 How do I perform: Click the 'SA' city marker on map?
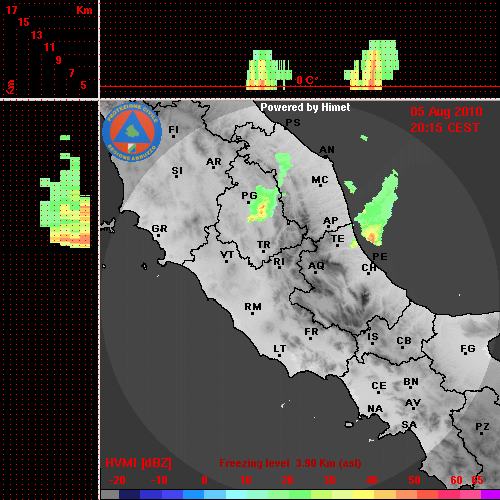click(x=409, y=425)
